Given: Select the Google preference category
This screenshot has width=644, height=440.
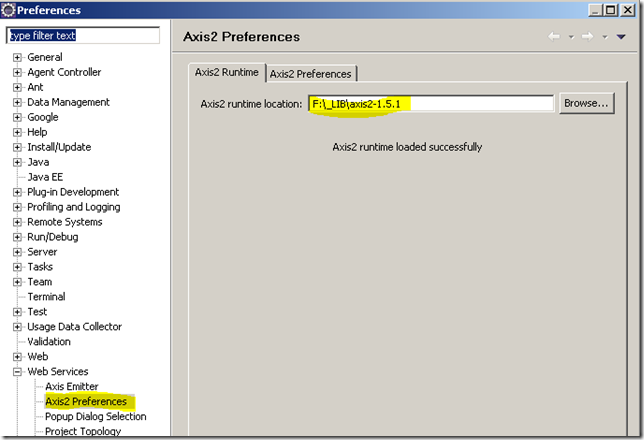Looking at the screenshot, I should tap(43, 117).
